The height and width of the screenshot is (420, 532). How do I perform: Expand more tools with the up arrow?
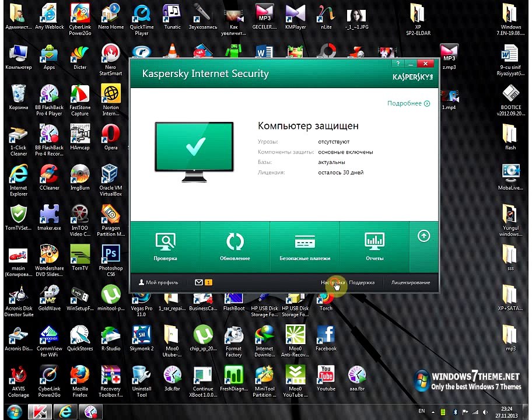(423, 236)
